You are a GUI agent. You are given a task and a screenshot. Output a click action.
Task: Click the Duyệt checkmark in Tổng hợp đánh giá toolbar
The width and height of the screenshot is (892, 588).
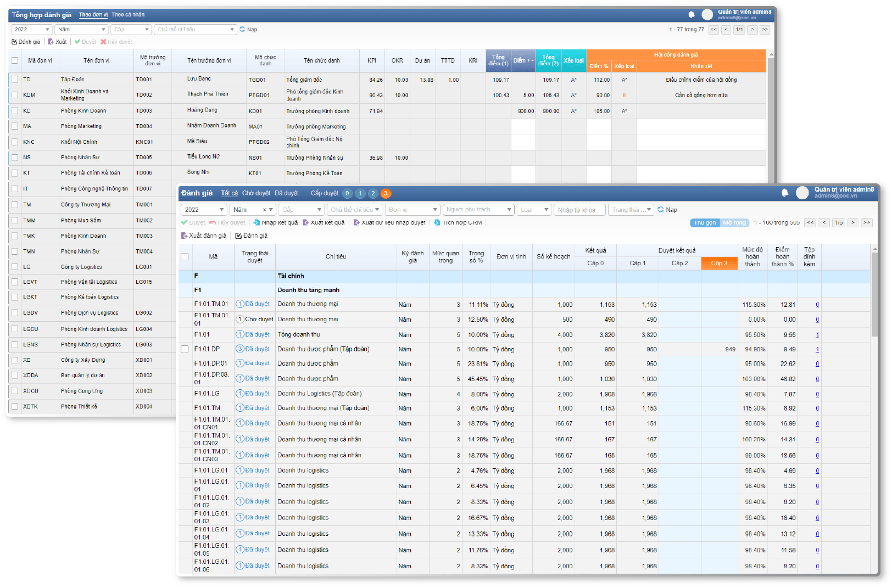point(78,42)
